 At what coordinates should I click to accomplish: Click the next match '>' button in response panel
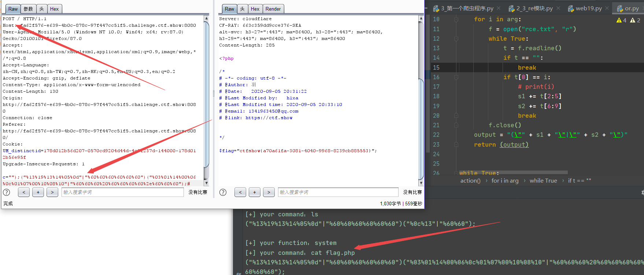[x=269, y=192]
